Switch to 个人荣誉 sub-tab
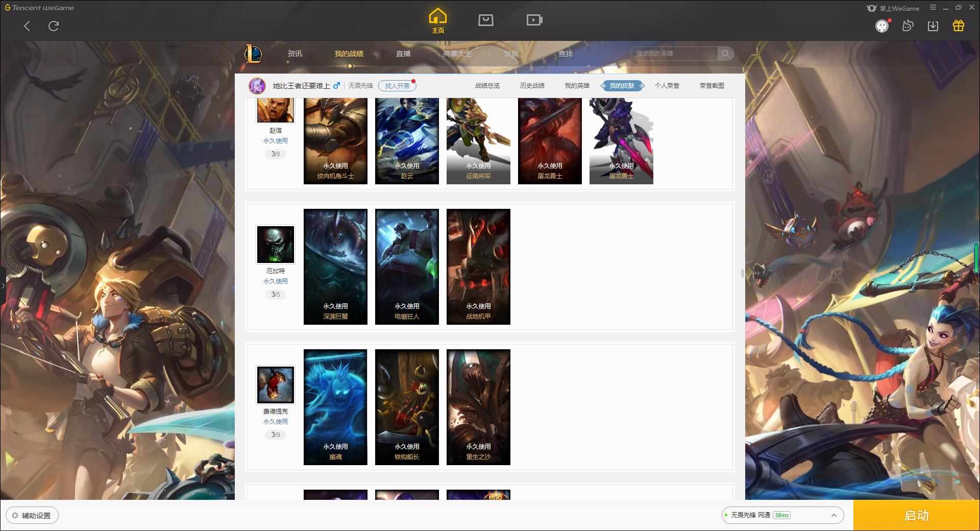 pyautogui.click(x=667, y=86)
